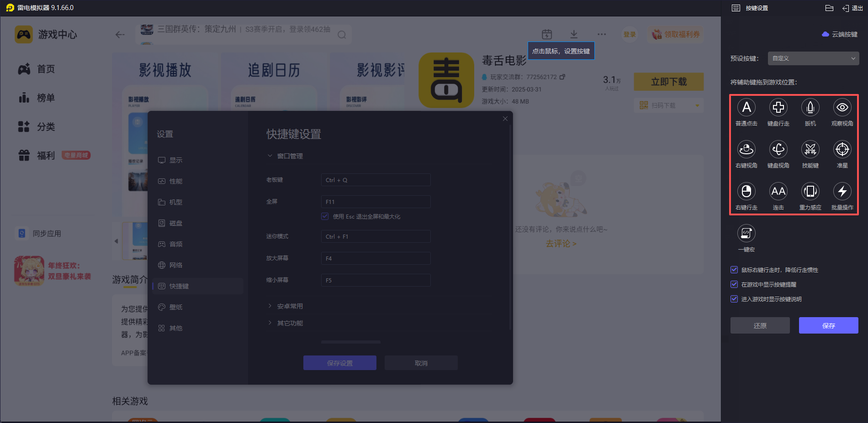
Task: Click the 去评论 link
Action: [561, 244]
